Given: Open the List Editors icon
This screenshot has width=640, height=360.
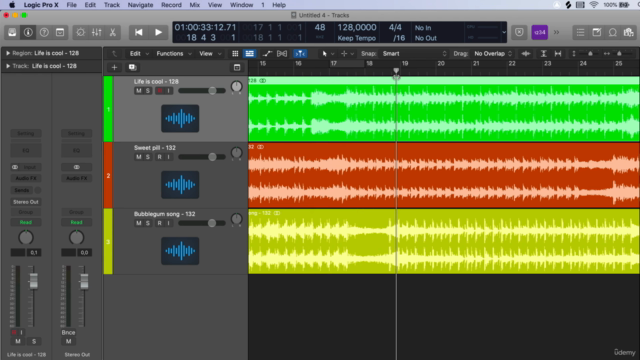Looking at the screenshot, I should [x=580, y=32].
